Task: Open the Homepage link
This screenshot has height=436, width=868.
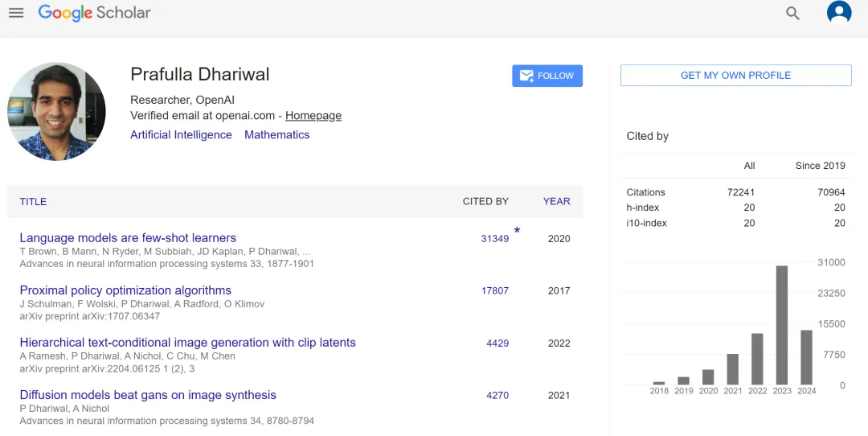Action: pyautogui.click(x=313, y=116)
